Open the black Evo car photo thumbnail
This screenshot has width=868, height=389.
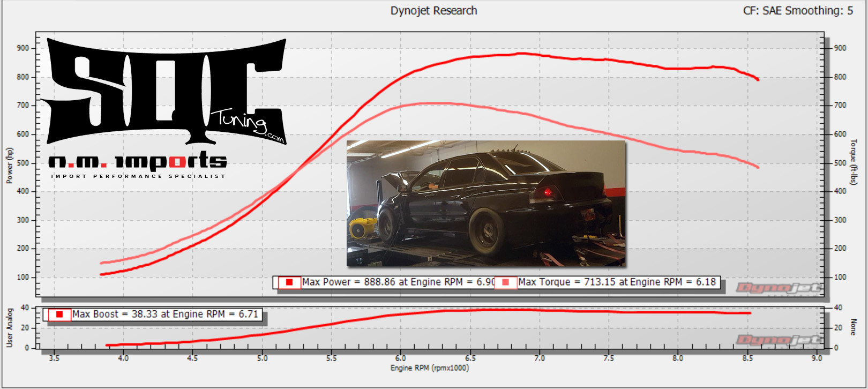pyautogui.click(x=486, y=203)
